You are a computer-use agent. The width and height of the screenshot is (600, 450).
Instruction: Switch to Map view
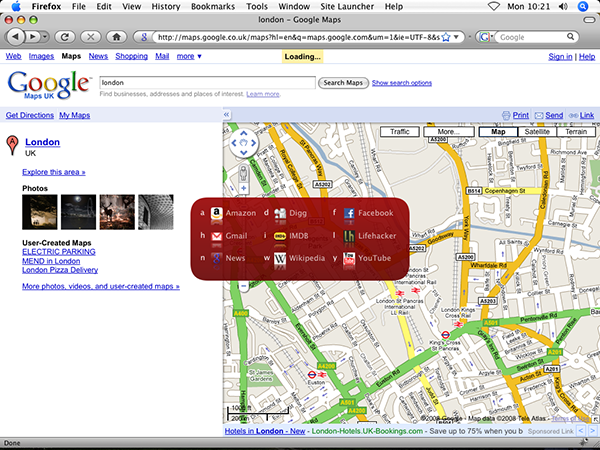[498, 132]
